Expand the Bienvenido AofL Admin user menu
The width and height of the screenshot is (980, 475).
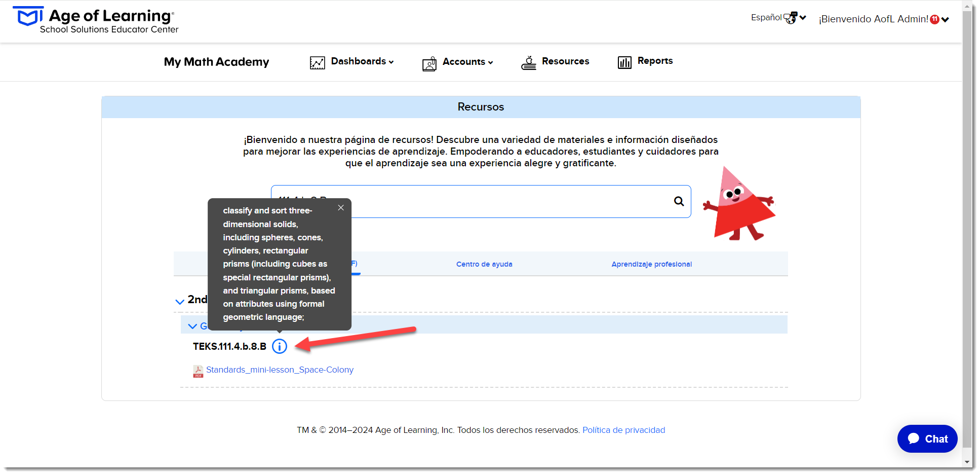[x=883, y=19]
